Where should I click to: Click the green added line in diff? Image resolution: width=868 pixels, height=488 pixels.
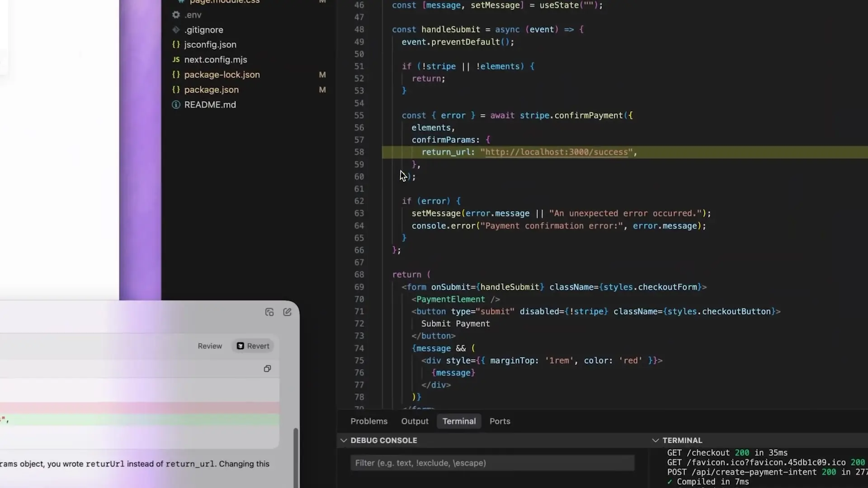point(140,420)
